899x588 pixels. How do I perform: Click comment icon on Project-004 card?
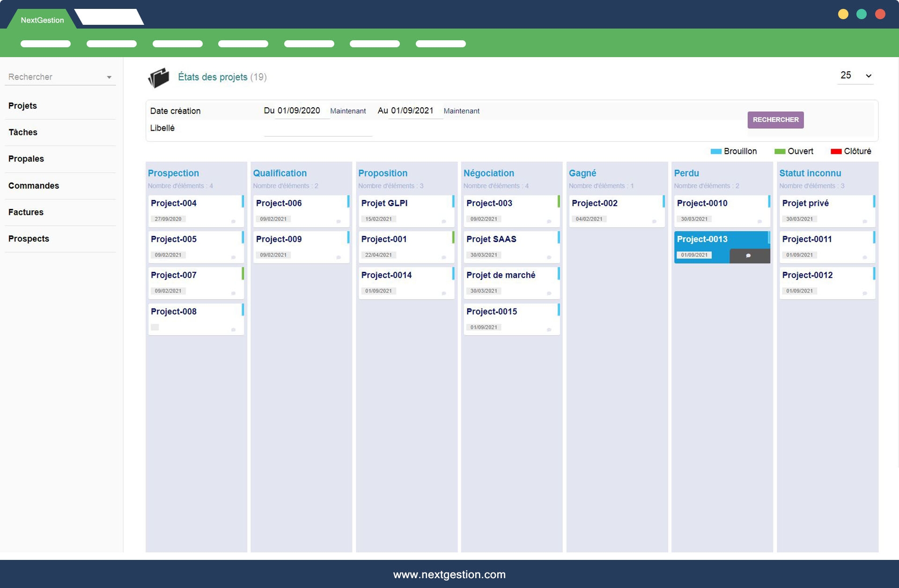point(233,221)
